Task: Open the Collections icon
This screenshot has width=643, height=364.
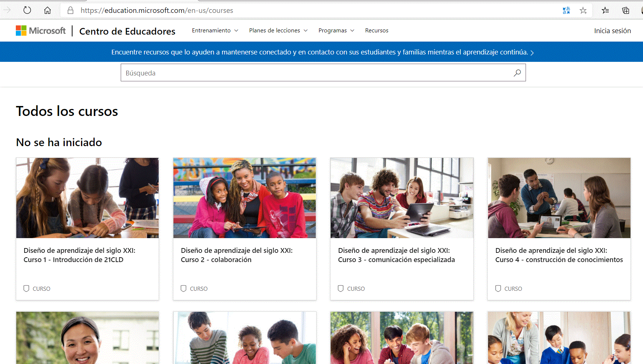Action: tap(625, 11)
